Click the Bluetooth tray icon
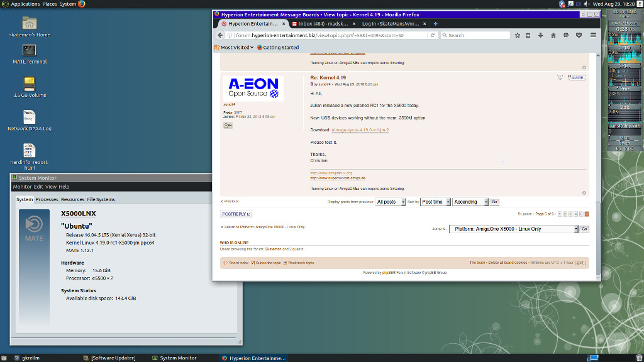The width and height of the screenshot is (644, 362). (x=562, y=4)
